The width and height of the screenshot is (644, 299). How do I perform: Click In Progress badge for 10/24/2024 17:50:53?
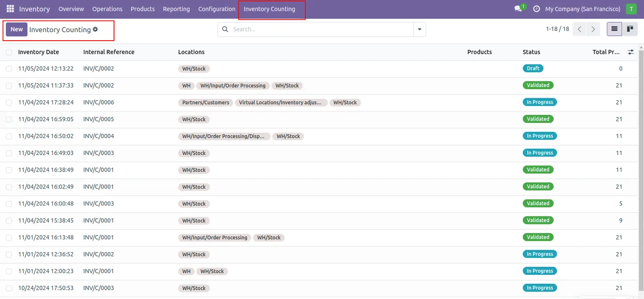(540, 288)
